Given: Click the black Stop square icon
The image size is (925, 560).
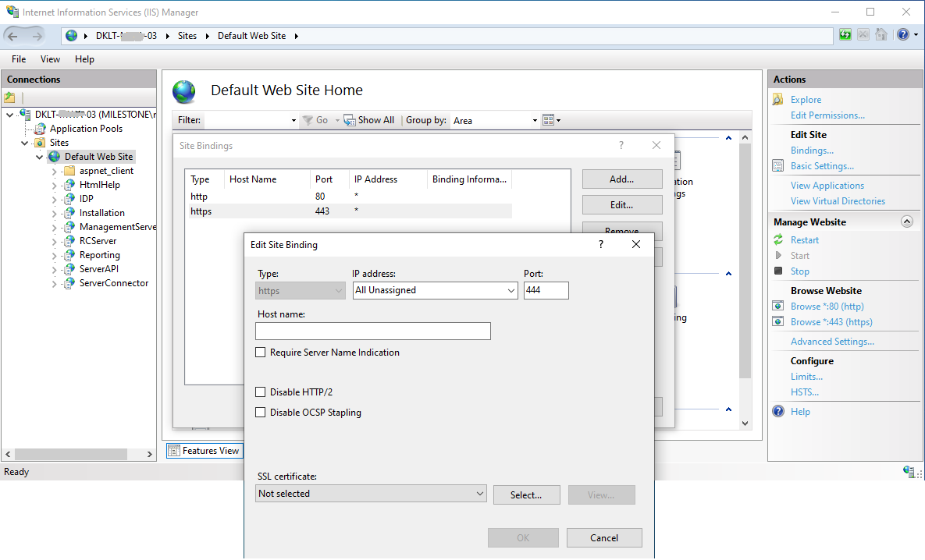Looking at the screenshot, I should [778, 271].
